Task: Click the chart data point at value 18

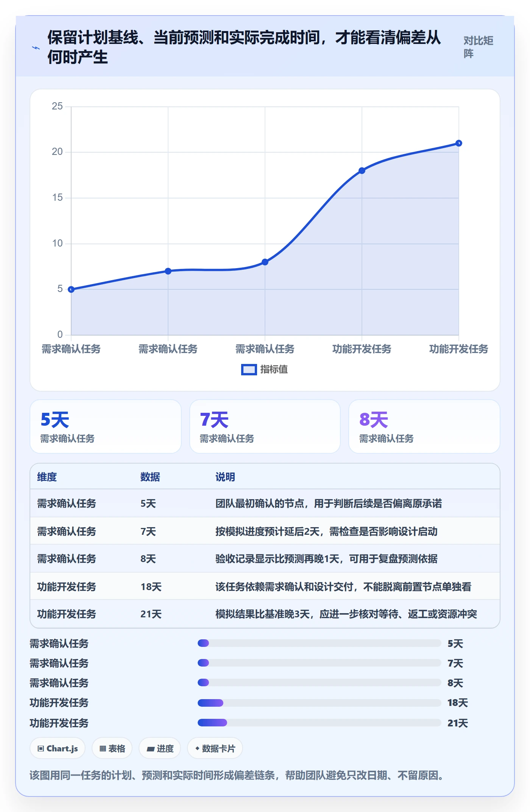Action: coord(362,171)
